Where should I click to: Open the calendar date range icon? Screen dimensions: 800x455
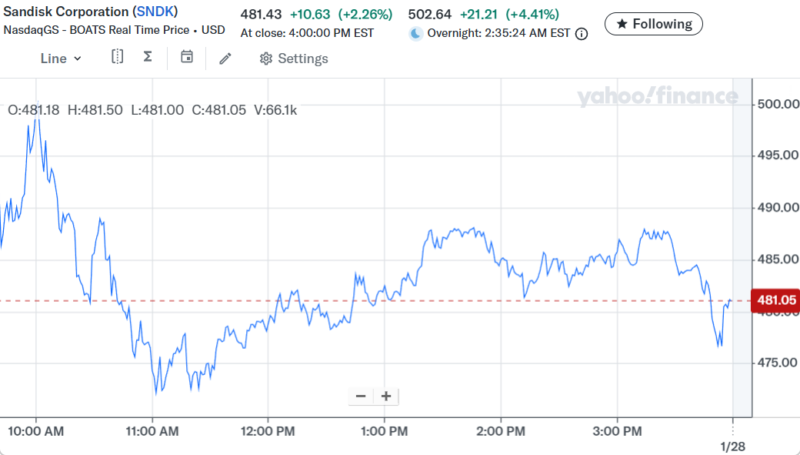pyautogui.click(x=187, y=57)
